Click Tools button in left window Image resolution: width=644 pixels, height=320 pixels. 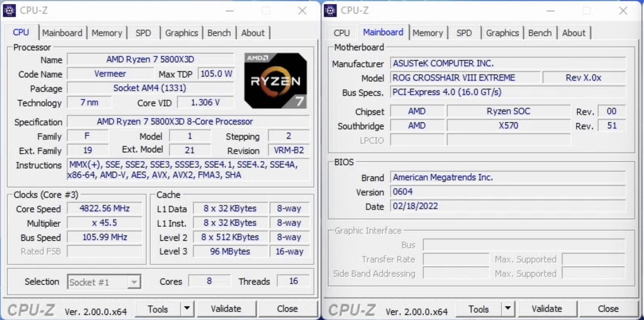[157, 308]
